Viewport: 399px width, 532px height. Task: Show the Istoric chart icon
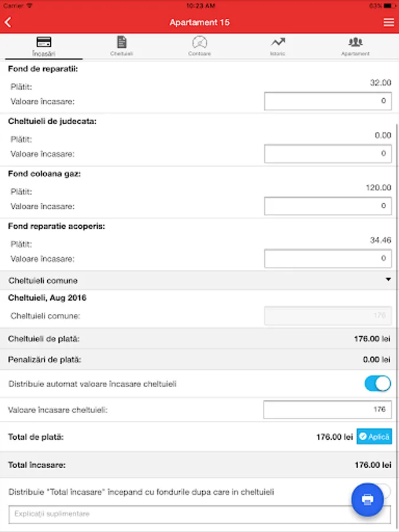(x=278, y=42)
